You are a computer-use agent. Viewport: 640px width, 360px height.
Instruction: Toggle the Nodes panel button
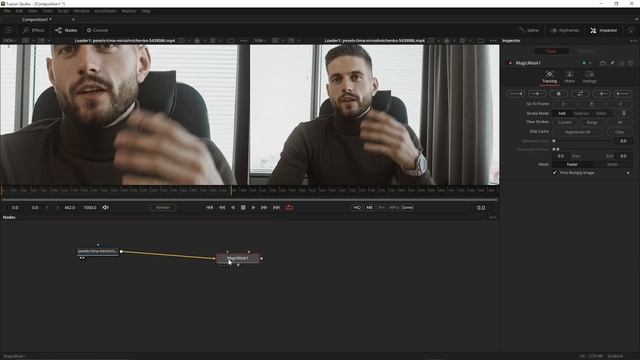click(x=66, y=30)
